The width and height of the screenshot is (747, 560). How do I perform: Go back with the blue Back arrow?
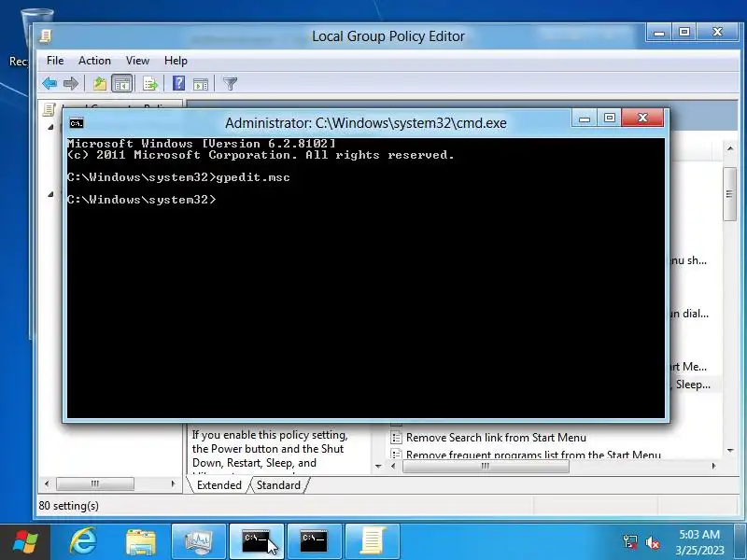tap(49, 84)
